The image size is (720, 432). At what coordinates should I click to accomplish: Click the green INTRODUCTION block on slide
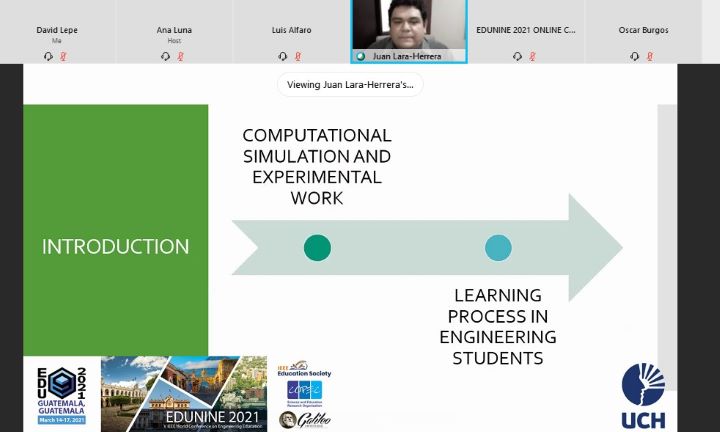click(115, 230)
